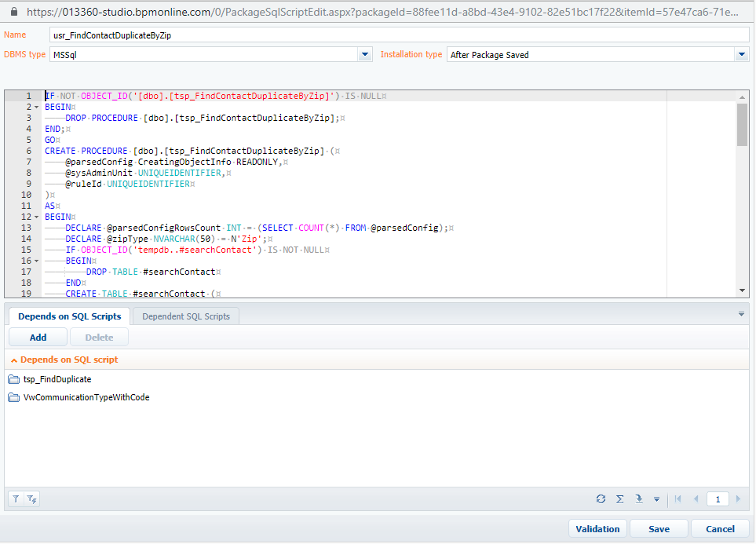Click the Name input field

tap(400, 35)
